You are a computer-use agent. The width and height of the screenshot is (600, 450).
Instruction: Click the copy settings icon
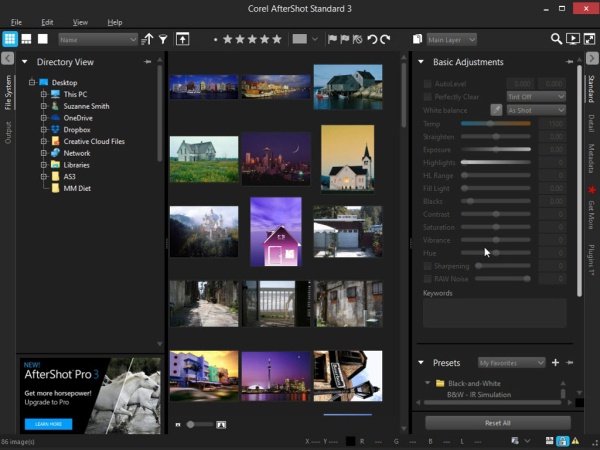pos(417,39)
